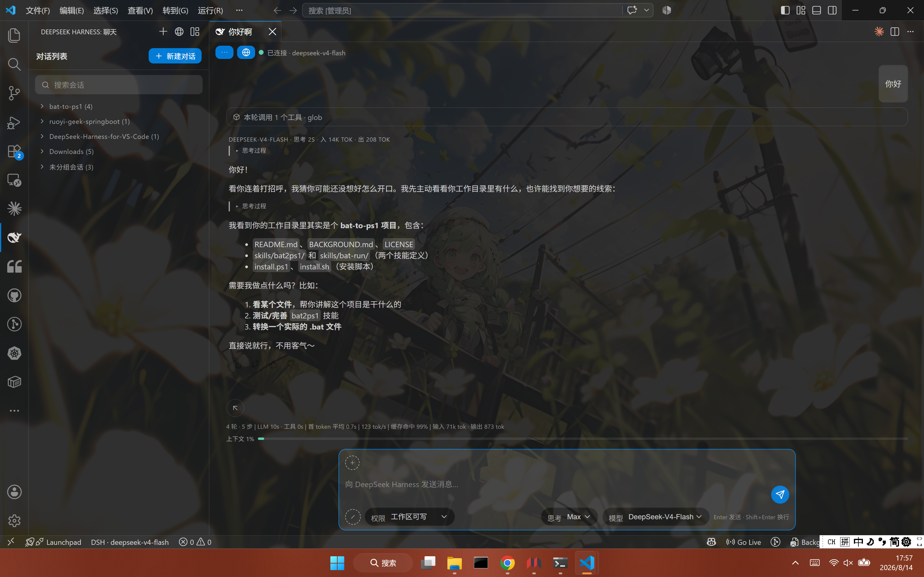Click the blue three-dots button in chat header
Image resolution: width=924 pixels, height=577 pixels.
click(224, 53)
